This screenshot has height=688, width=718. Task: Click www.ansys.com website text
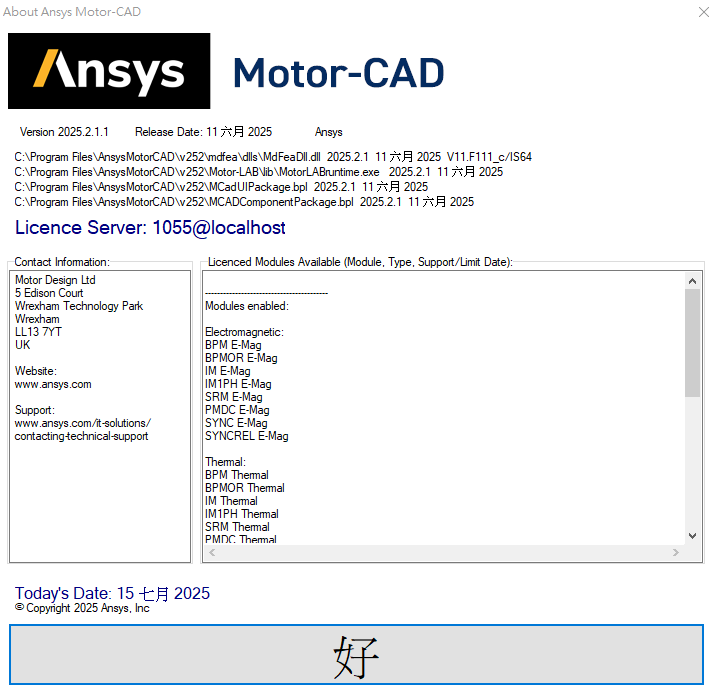tap(53, 384)
